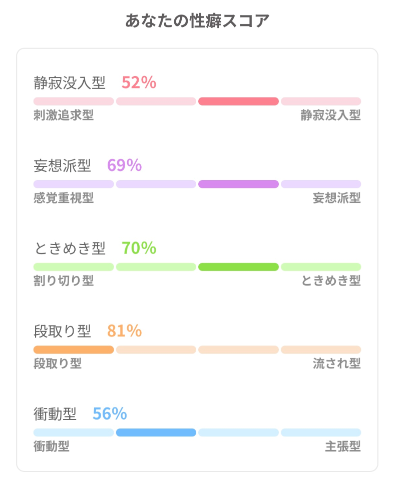Click the 割り切り型 label
Screen dimensions: 393x480
(63, 281)
